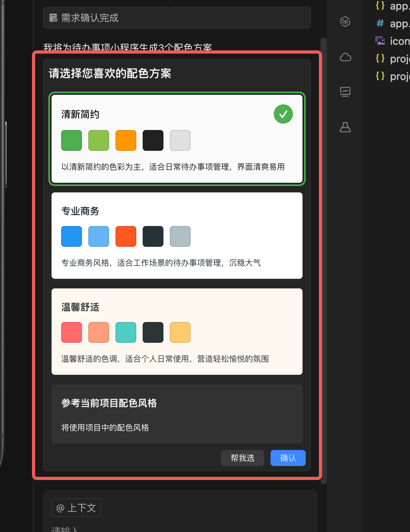Click the 需求确认完成 document icon
410x532 pixels.
click(x=53, y=18)
